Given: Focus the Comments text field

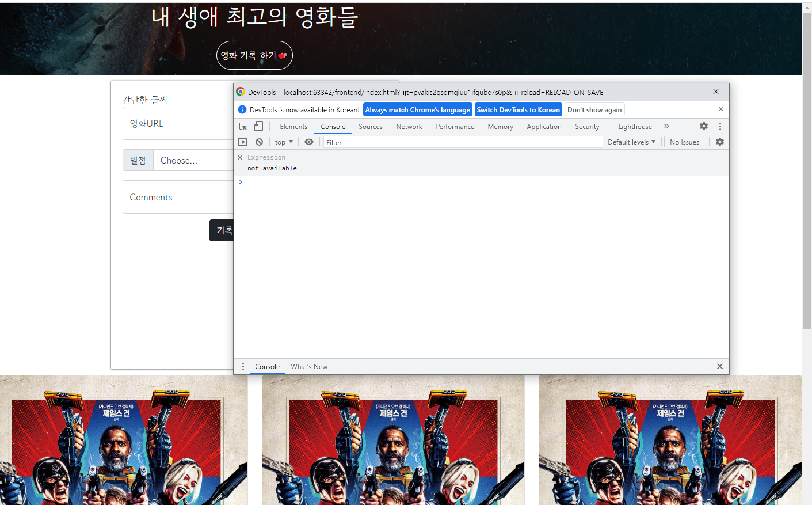Looking at the screenshot, I should pyautogui.click(x=178, y=197).
